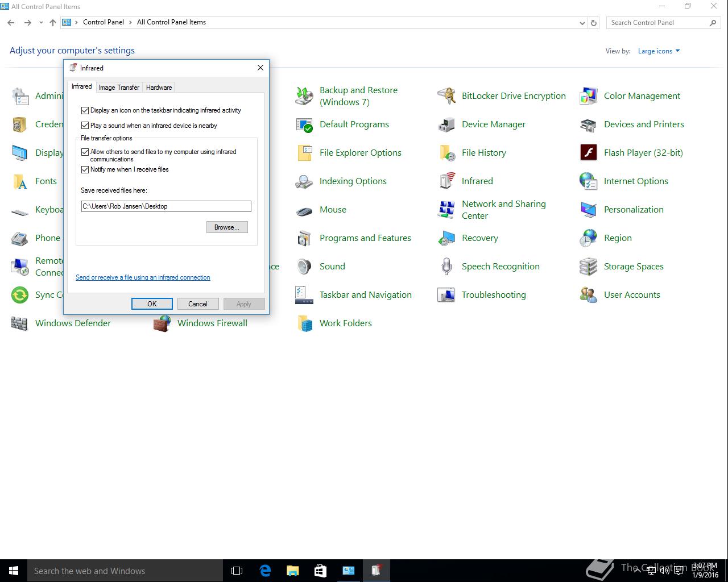
Task: Expand the View by Large icons dropdown
Action: click(659, 51)
